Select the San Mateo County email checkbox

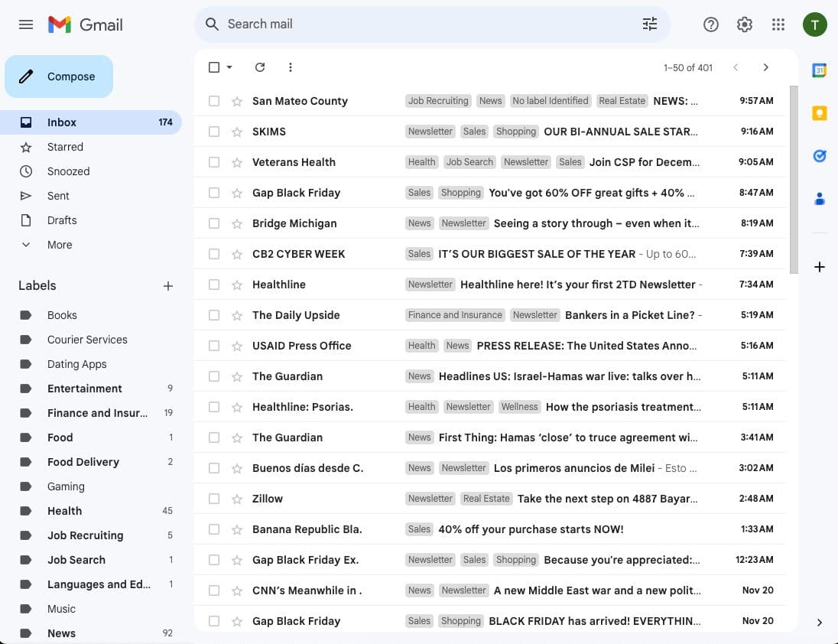[214, 101]
